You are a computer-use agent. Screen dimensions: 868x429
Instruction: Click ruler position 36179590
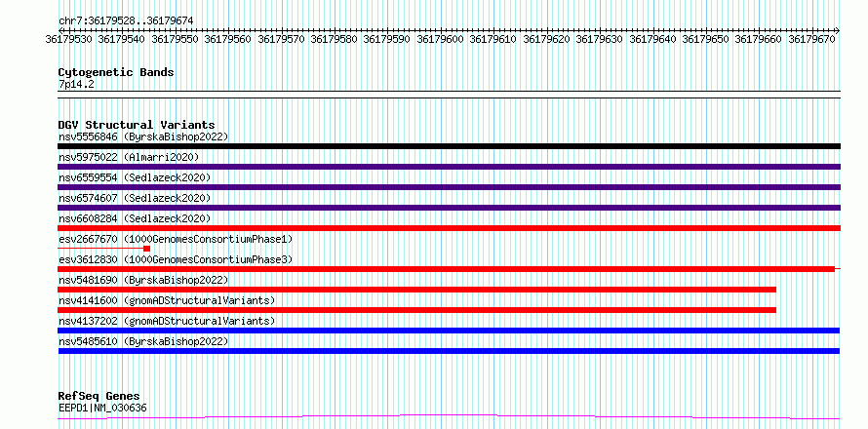click(x=387, y=39)
